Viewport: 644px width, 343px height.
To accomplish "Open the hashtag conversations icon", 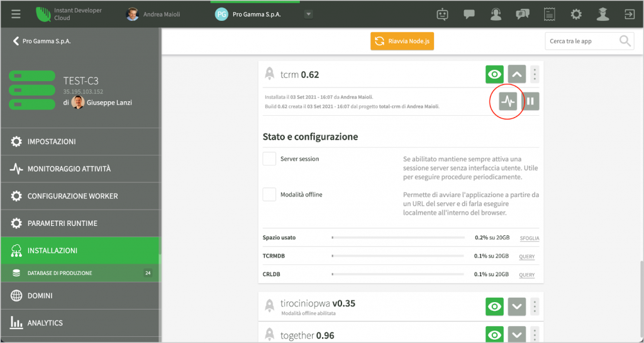I will tap(523, 14).
